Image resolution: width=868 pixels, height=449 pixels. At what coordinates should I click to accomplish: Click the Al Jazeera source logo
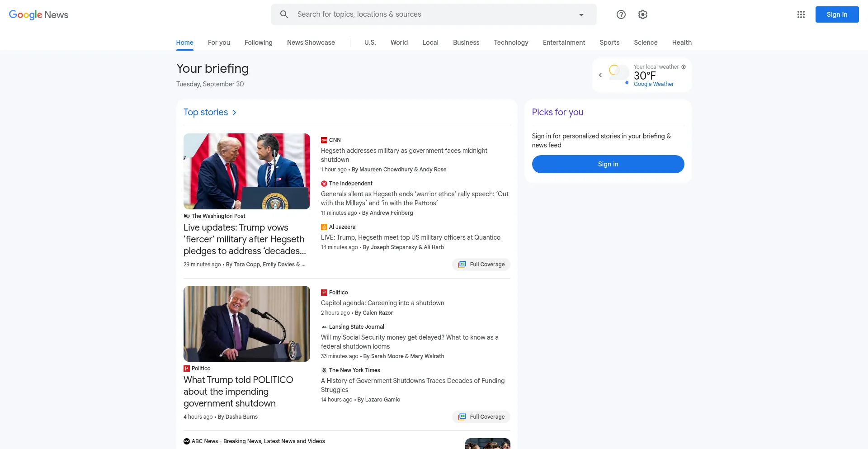(324, 227)
